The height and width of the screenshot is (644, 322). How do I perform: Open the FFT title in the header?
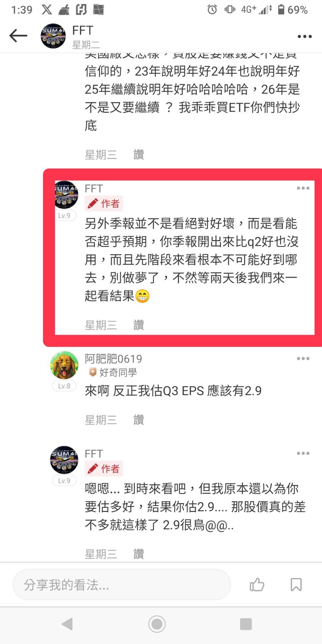83,31
